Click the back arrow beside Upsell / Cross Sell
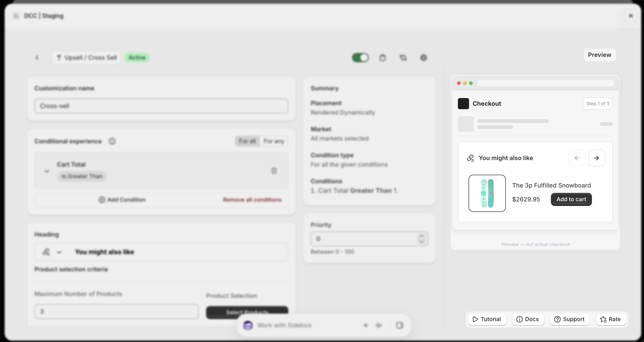Viewport: 644px width, 342px height. coord(37,58)
